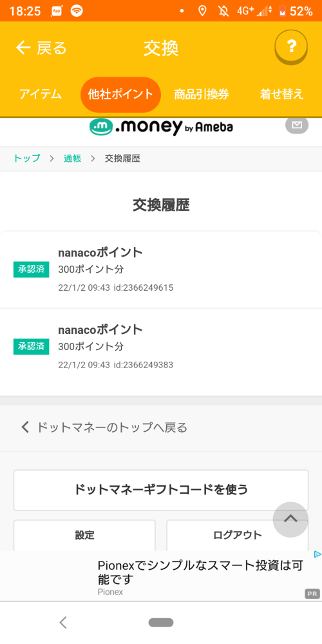Tap the Android home pill button

click(x=161, y=623)
